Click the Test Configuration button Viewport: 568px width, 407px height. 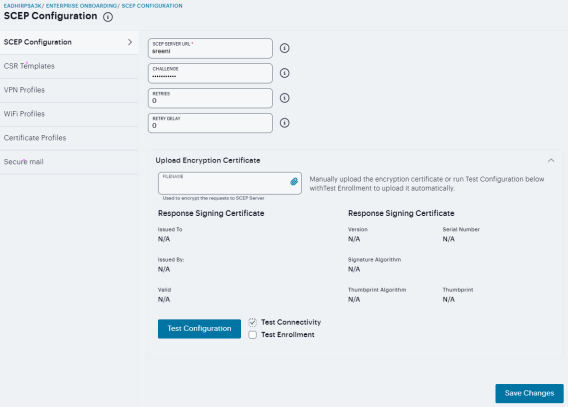click(199, 329)
